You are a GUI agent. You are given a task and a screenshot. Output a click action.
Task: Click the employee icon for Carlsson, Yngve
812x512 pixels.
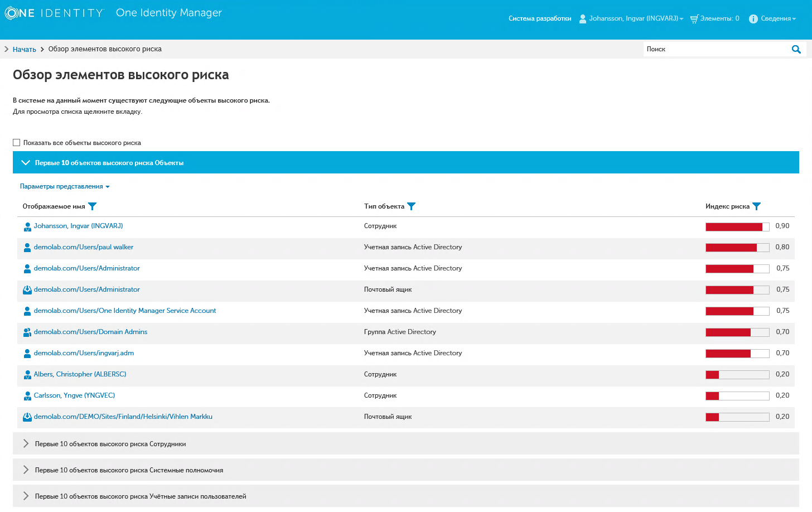27,396
